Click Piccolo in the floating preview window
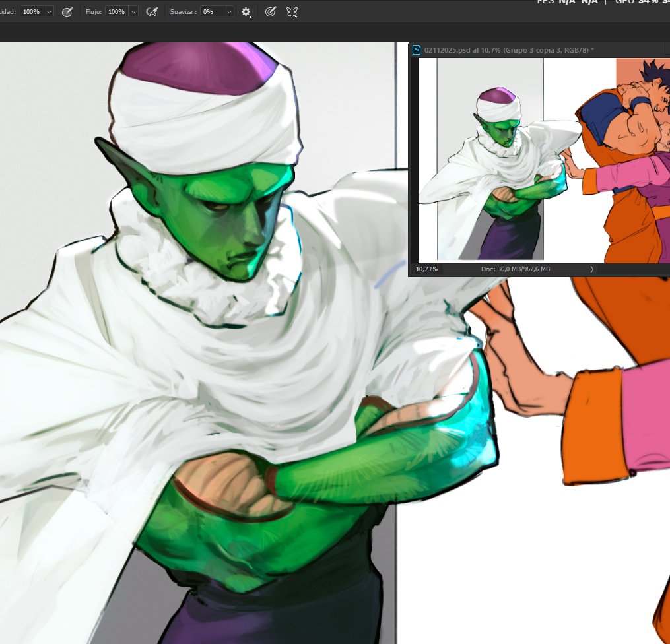This screenshot has width=670, height=644. 500,175
